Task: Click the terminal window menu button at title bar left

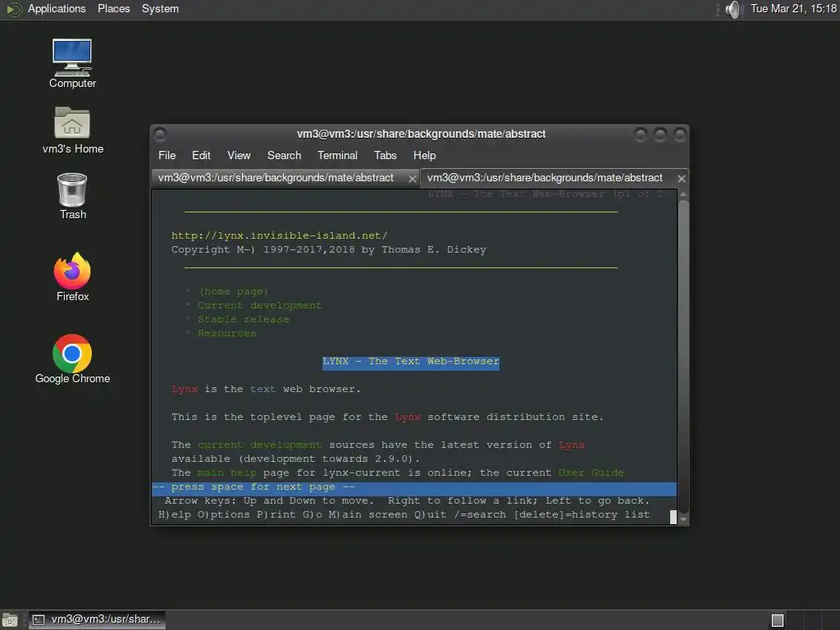Action: (x=160, y=134)
